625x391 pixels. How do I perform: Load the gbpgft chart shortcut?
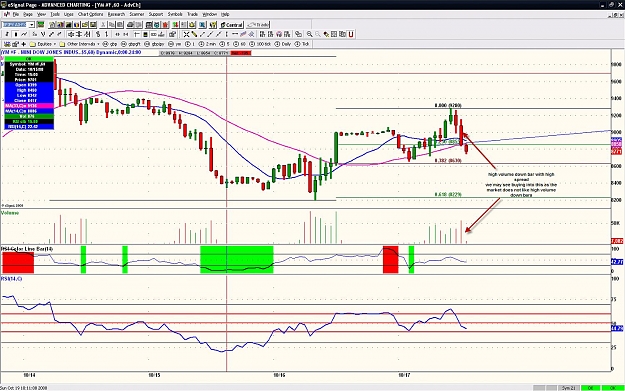(131, 44)
